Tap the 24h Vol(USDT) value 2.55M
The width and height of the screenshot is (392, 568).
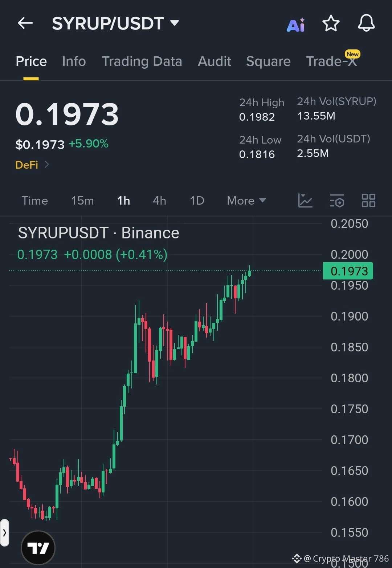click(x=313, y=153)
